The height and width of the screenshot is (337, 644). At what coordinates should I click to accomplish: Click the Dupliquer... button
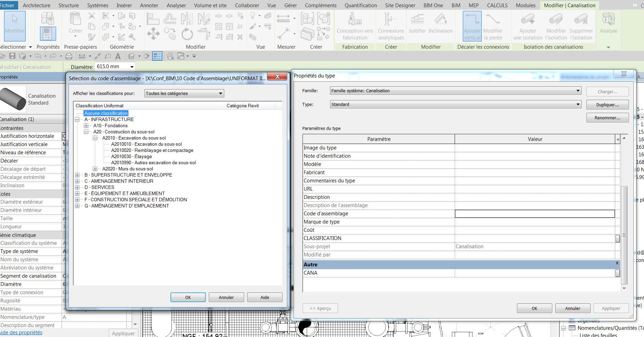coord(607,105)
